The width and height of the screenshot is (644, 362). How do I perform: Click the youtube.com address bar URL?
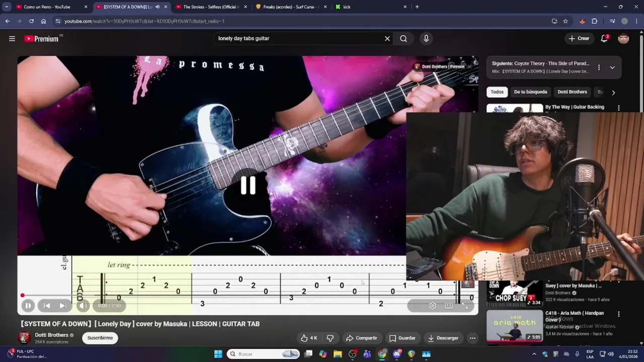(x=144, y=21)
